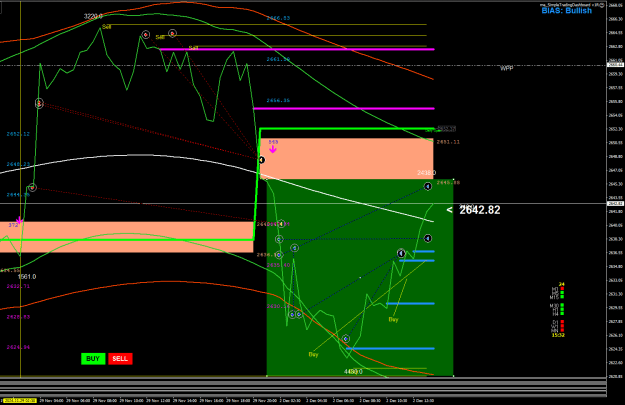The height and width of the screenshot is (405, 625).
Task: Select the 2661.59 level label
Action: coord(278,59)
